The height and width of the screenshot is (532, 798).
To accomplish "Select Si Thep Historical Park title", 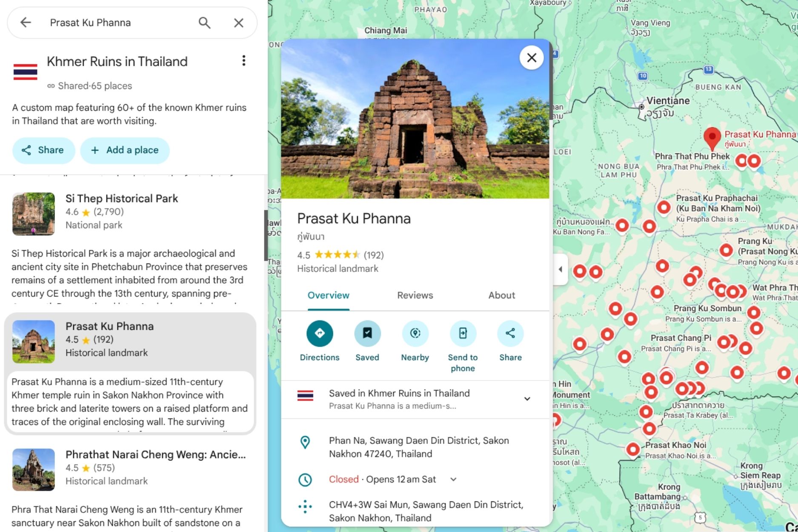I will click(122, 198).
